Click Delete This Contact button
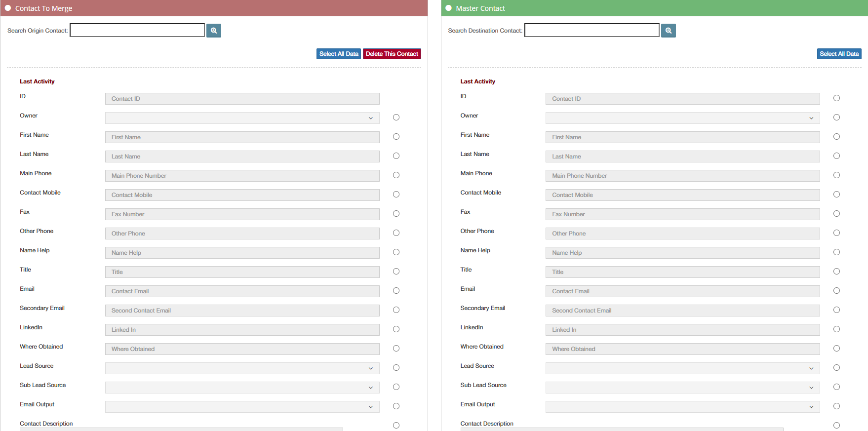This screenshot has width=868, height=431. click(392, 54)
